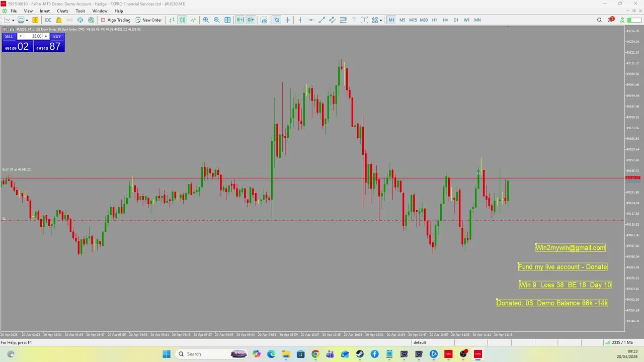Click the copy trading globe icon
This screenshot has width=644, height=362.
click(91, 20)
